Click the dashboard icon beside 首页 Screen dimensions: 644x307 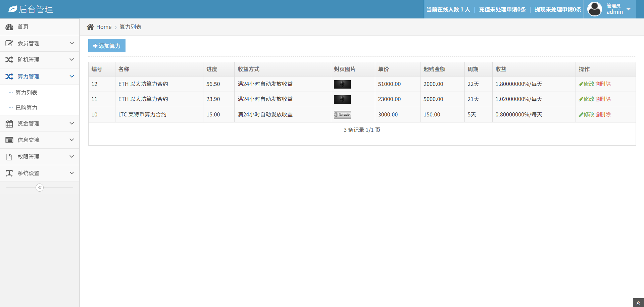coord(9,27)
